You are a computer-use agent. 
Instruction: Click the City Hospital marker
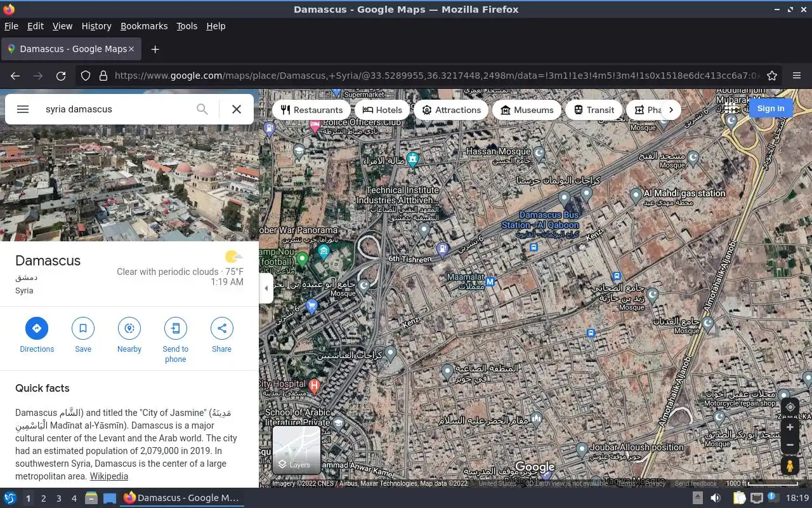click(314, 385)
